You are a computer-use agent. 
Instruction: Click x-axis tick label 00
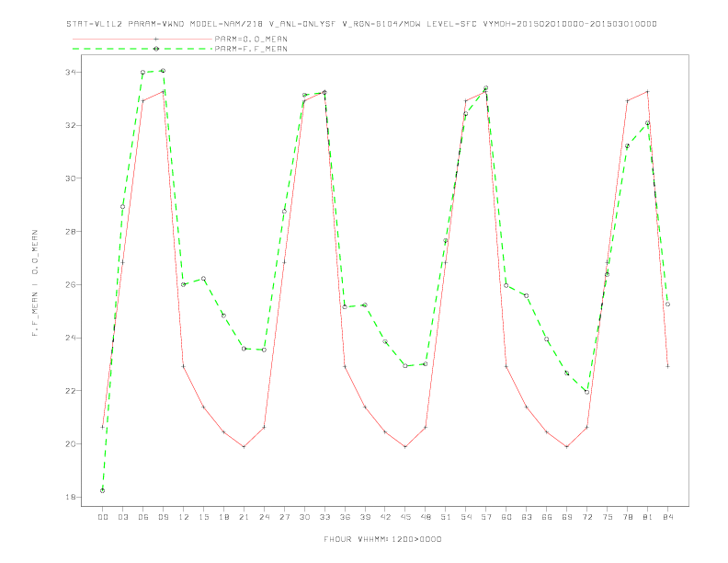pyautogui.click(x=103, y=517)
